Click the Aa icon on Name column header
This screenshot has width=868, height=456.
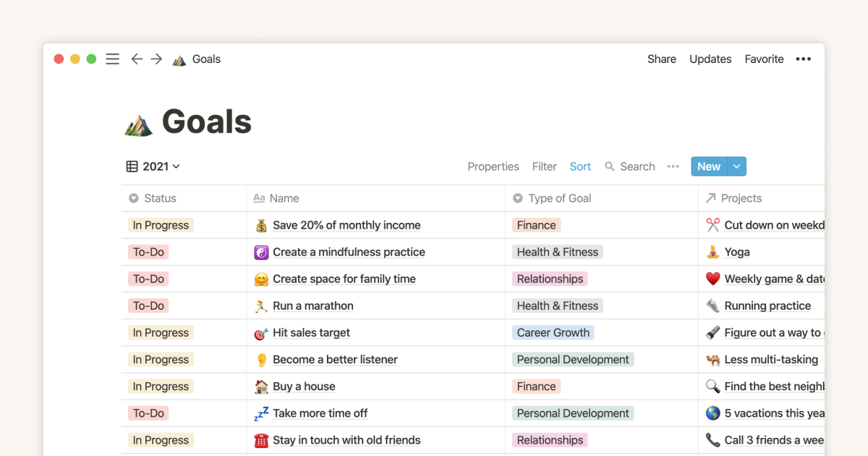click(x=260, y=198)
